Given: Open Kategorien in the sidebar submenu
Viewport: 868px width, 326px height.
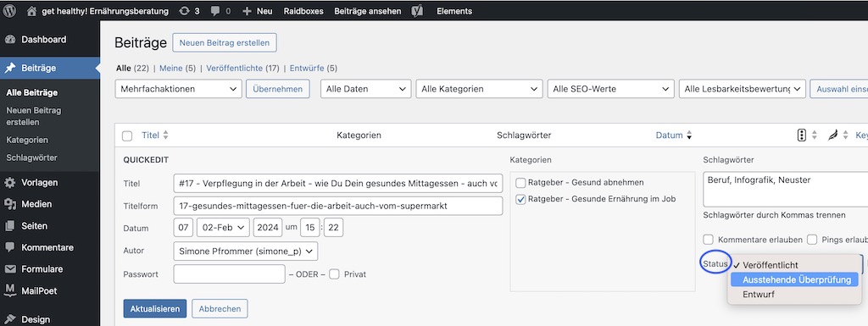Looking at the screenshot, I should (x=27, y=141).
